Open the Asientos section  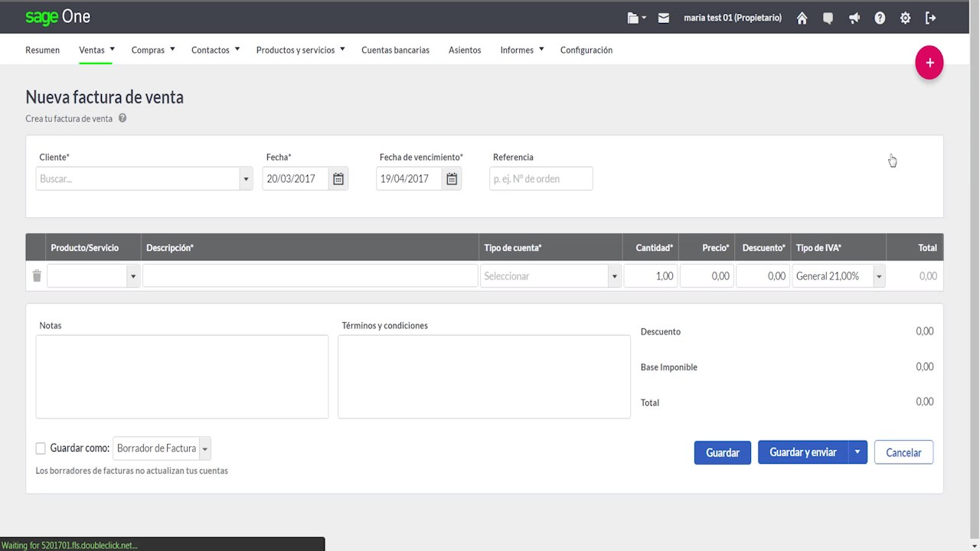click(465, 50)
